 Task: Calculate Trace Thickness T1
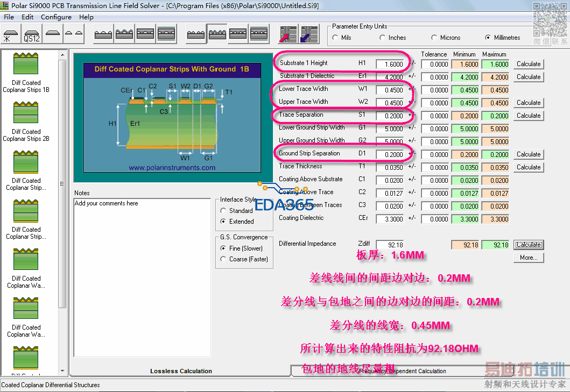[x=529, y=167]
